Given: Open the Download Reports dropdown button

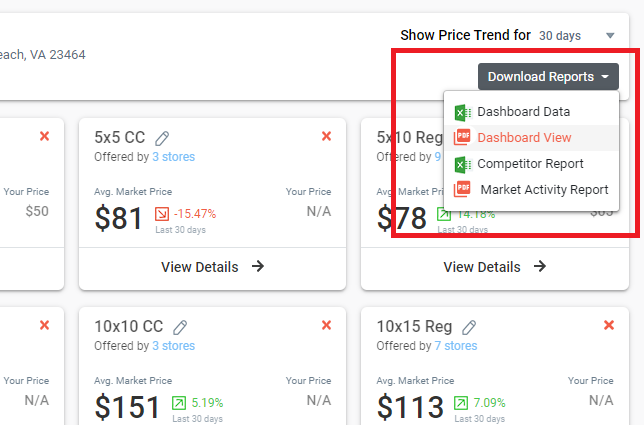Looking at the screenshot, I should [548, 76].
